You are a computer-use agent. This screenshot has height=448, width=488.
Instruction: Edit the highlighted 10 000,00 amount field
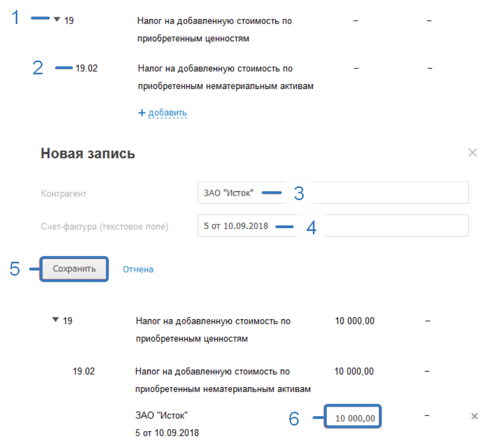(x=354, y=417)
